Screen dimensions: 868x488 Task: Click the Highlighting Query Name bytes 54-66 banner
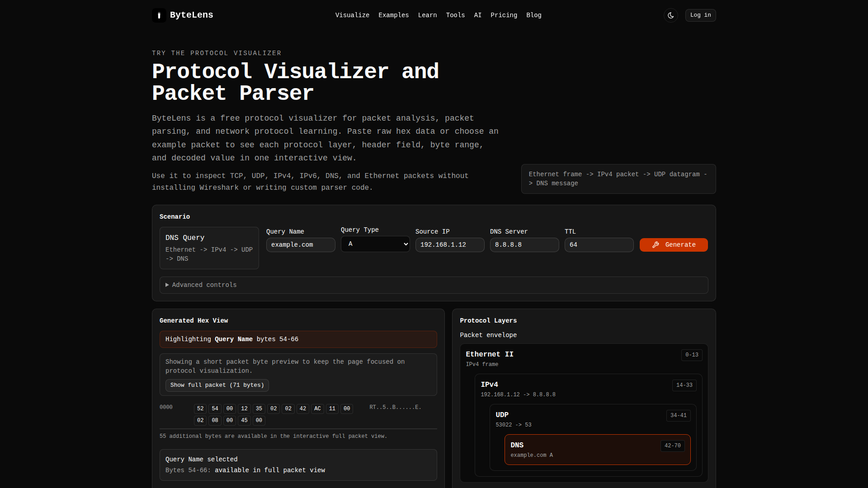pyautogui.click(x=298, y=339)
